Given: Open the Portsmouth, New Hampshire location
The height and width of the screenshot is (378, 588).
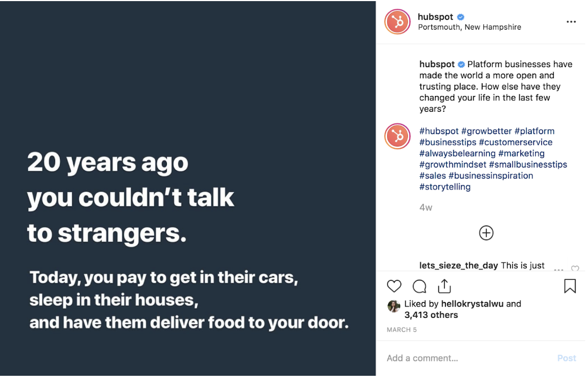Looking at the screenshot, I should (x=470, y=27).
